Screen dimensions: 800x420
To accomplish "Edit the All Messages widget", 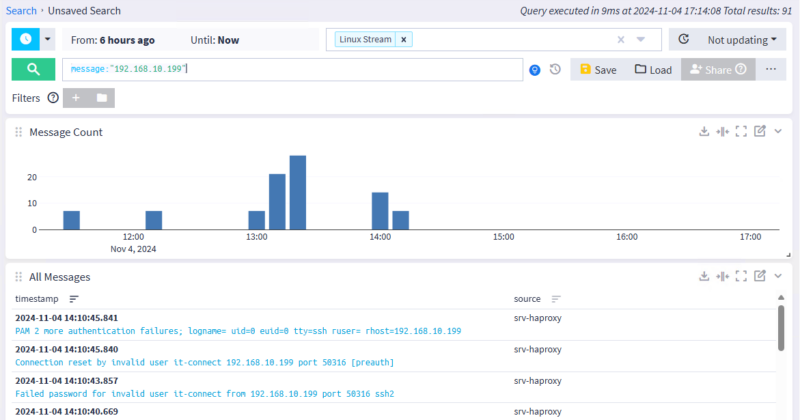I will (x=760, y=276).
